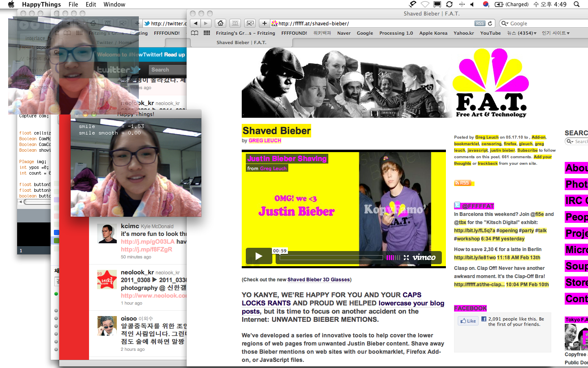588x368 pixels.
Task: Toggle the Facebook Like button
Action: point(468,321)
